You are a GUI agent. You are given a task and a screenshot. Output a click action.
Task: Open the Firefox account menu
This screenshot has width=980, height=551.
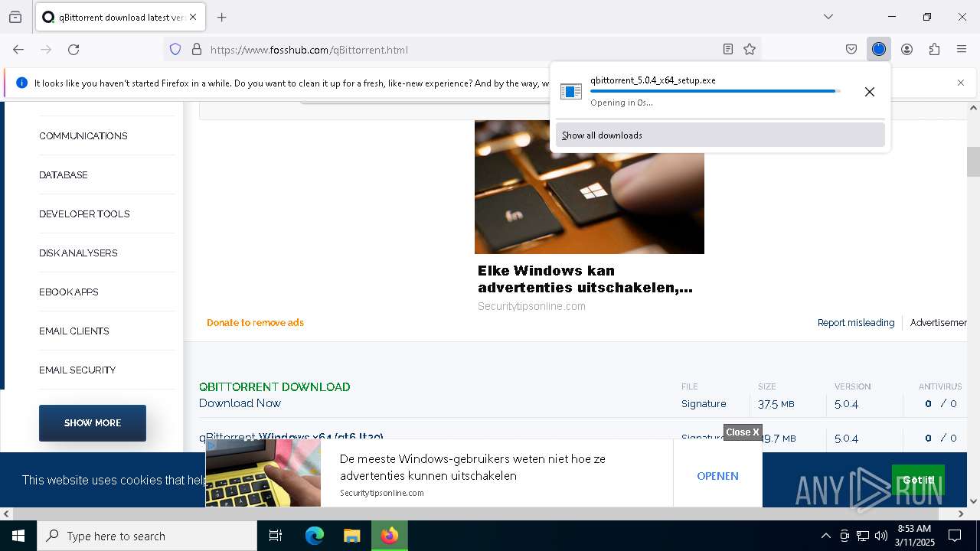tap(906, 49)
